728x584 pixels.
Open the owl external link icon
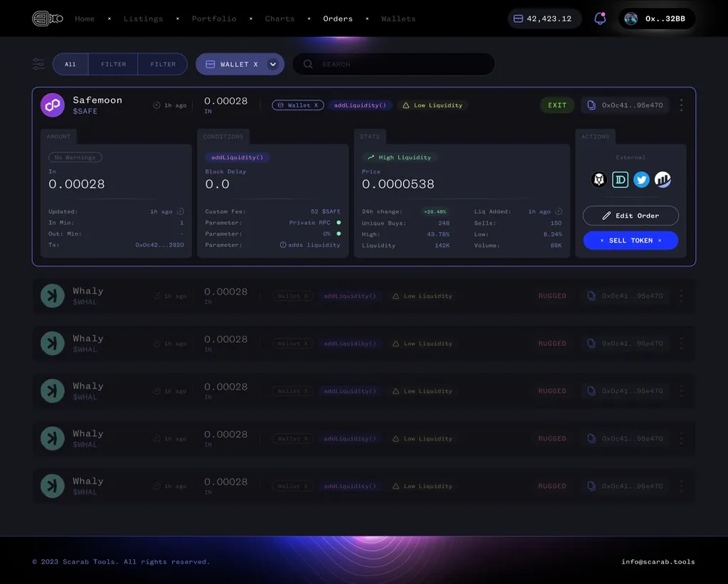point(599,179)
